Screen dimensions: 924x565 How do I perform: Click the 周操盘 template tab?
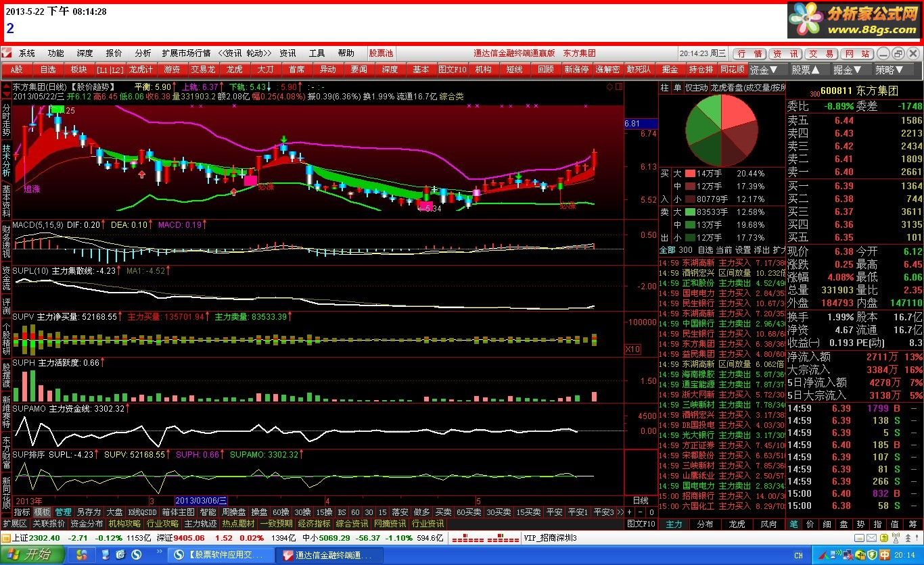tap(233, 512)
